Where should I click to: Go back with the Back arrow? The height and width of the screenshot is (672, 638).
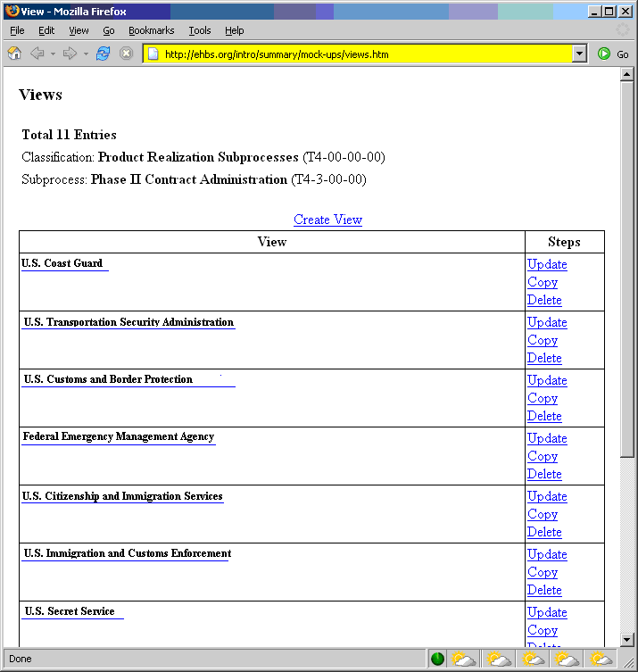point(37,54)
